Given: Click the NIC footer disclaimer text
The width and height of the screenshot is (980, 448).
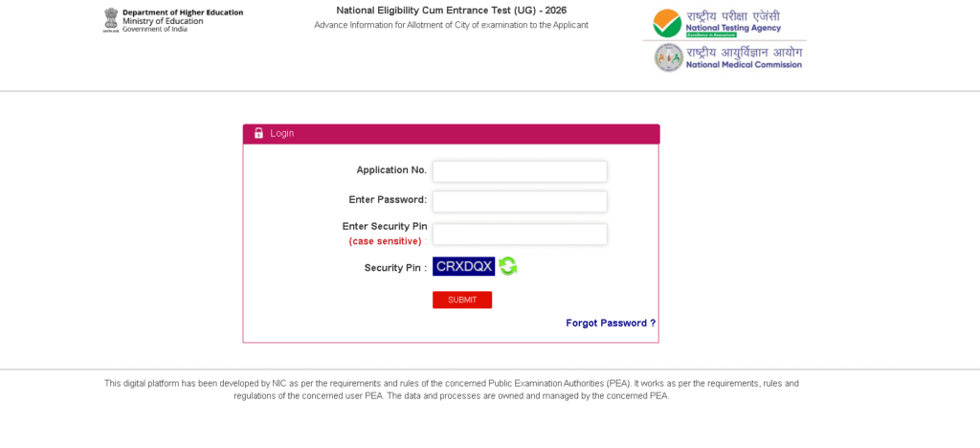Looking at the screenshot, I should tap(451, 390).
